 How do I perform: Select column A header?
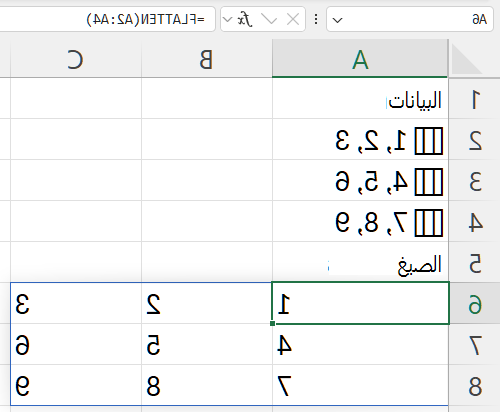click(x=360, y=59)
